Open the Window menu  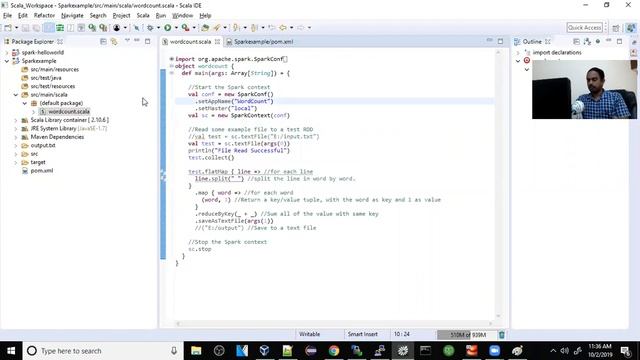coord(182,16)
